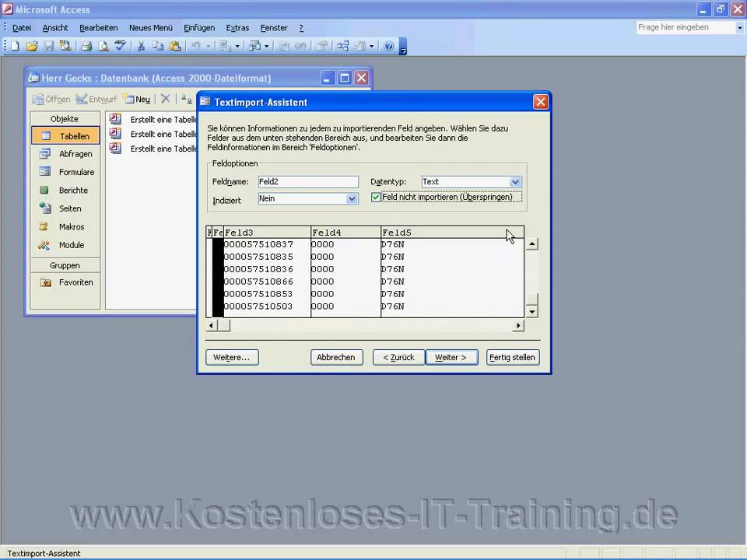This screenshot has width=747, height=560.
Task: Open Print Preview from the toolbar
Action: (x=103, y=46)
